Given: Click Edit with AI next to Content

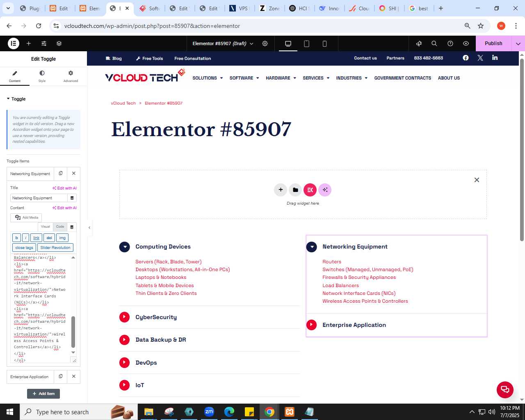Looking at the screenshot, I should pos(64,208).
